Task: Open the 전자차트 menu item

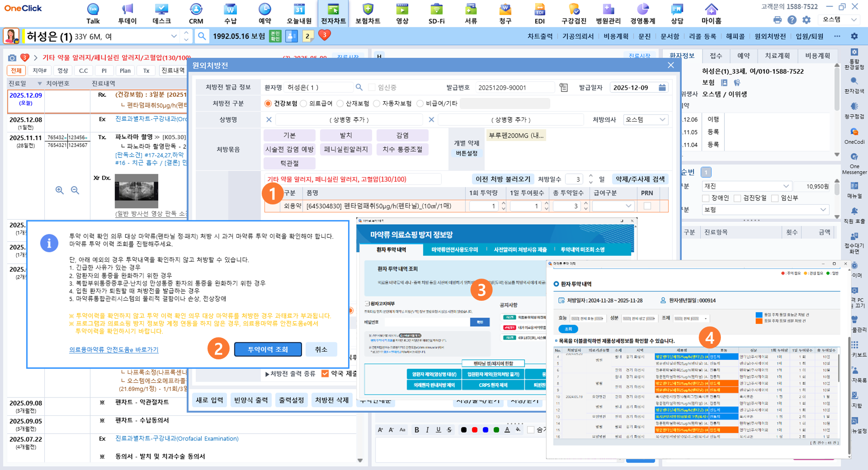Action: click(333, 13)
